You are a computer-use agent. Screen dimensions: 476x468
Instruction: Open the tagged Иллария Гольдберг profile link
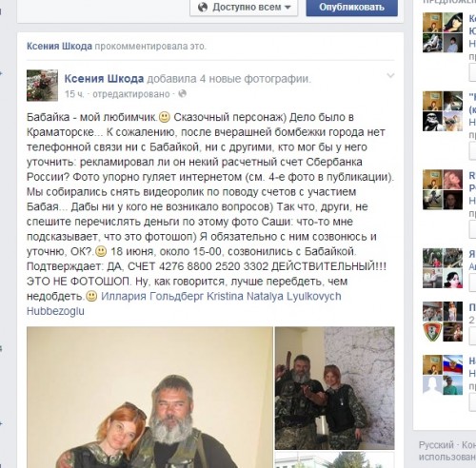click(152, 297)
